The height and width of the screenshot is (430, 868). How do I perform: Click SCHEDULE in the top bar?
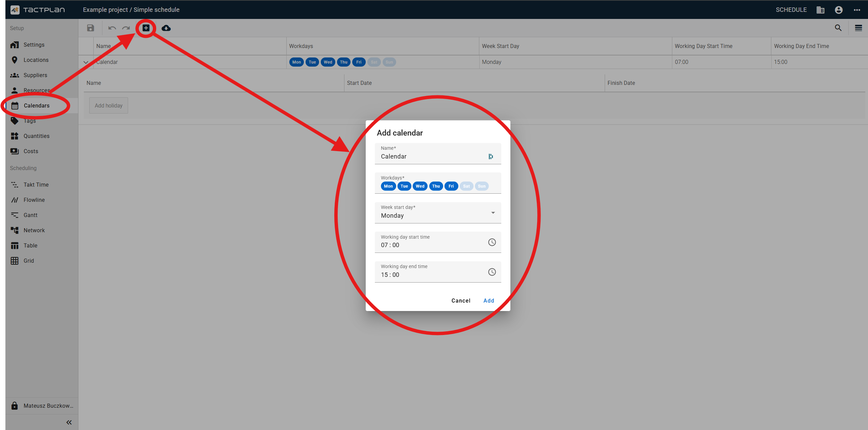(791, 10)
